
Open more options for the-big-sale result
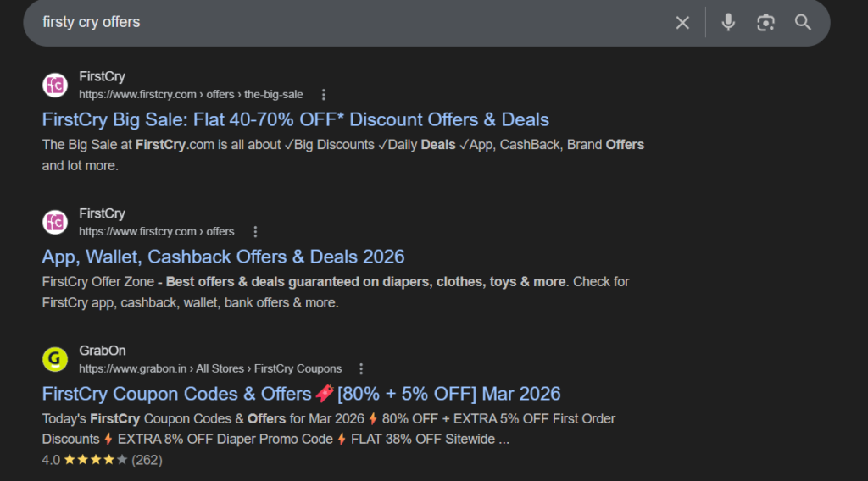pyautogui.click(x=323, y=95)
